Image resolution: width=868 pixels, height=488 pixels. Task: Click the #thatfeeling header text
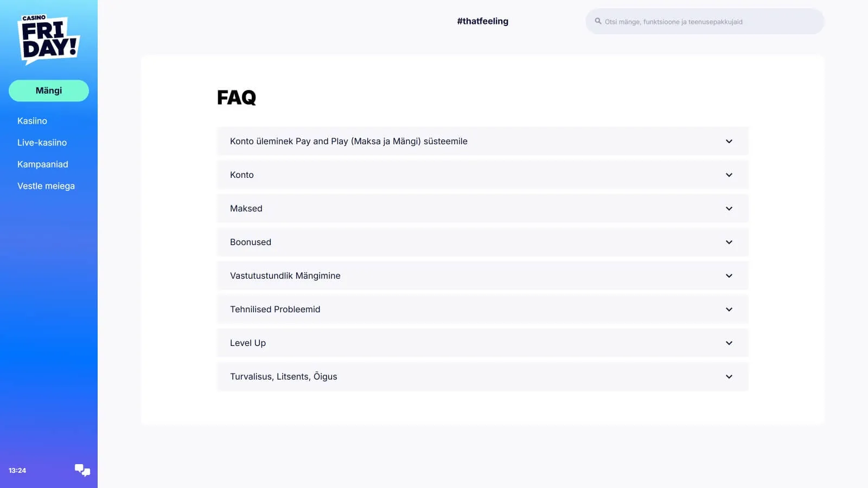tap(482, 21)
